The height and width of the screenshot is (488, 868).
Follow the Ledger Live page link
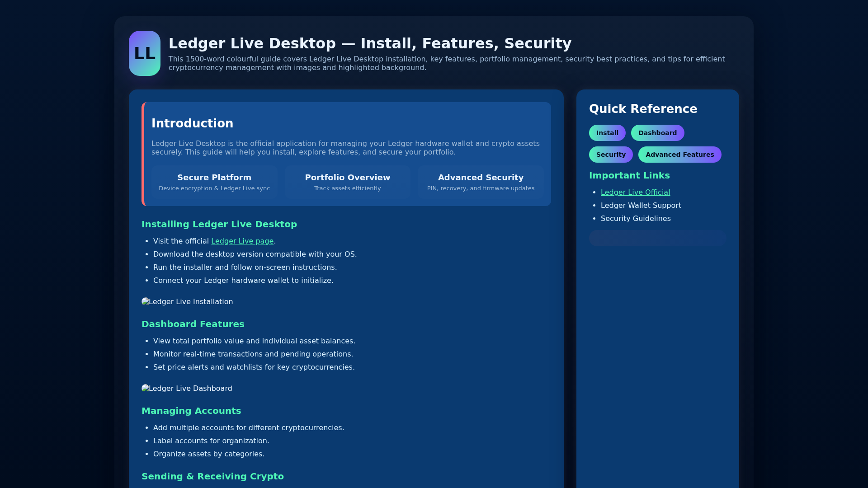[x=242, y=241]
